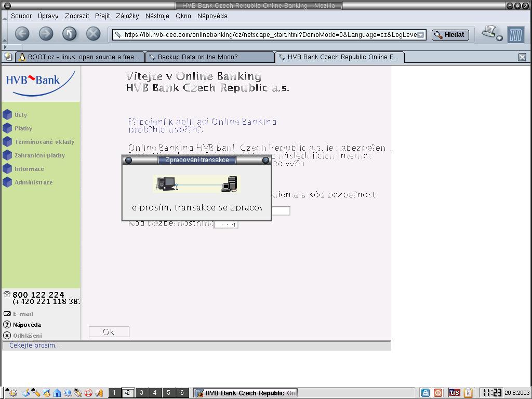Screen dimensions: 532x399
Task: Open the Mozilla window menu button in titlebar
Action: [x=7, y=5]
